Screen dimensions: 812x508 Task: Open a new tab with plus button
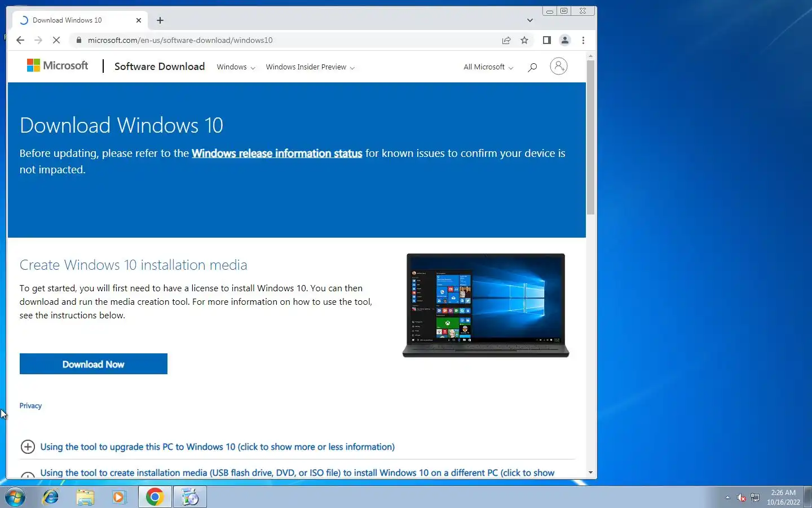pos(160,20)
